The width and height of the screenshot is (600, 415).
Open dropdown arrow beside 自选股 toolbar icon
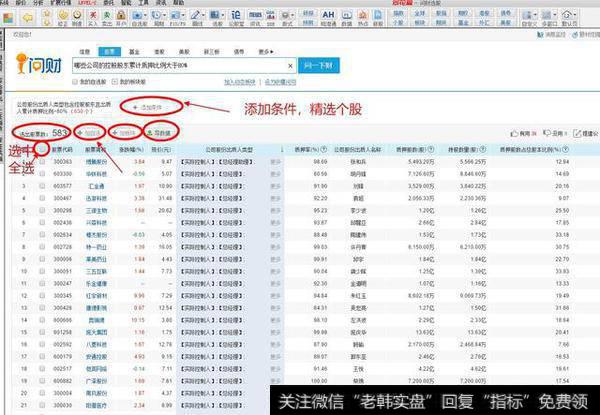[x=145, y=16]
